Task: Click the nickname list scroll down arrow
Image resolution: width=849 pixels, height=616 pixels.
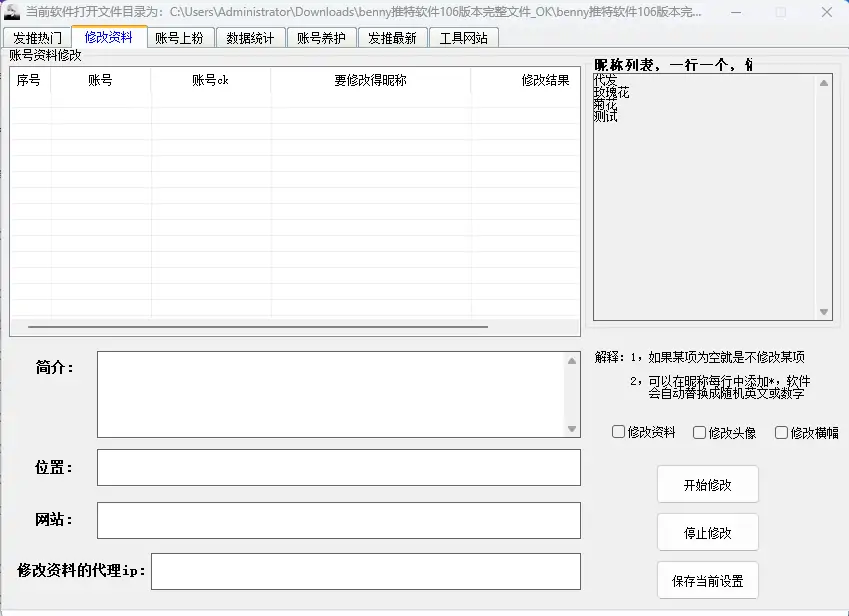Action: tap(824, 312)
